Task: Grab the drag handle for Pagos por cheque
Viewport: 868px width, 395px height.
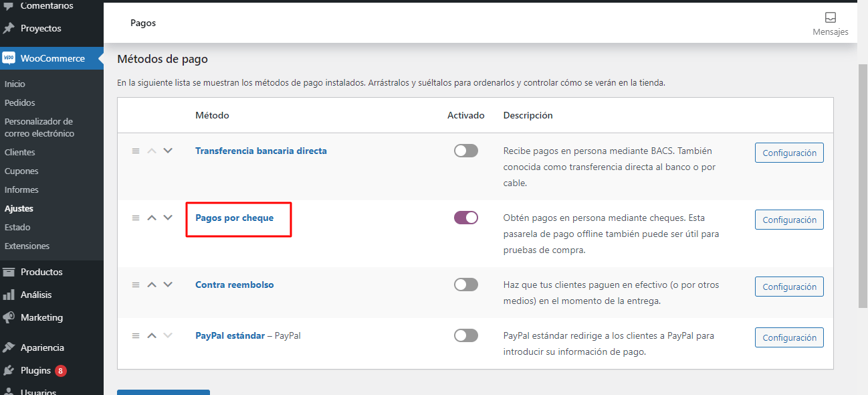Action: coord(136,218)
